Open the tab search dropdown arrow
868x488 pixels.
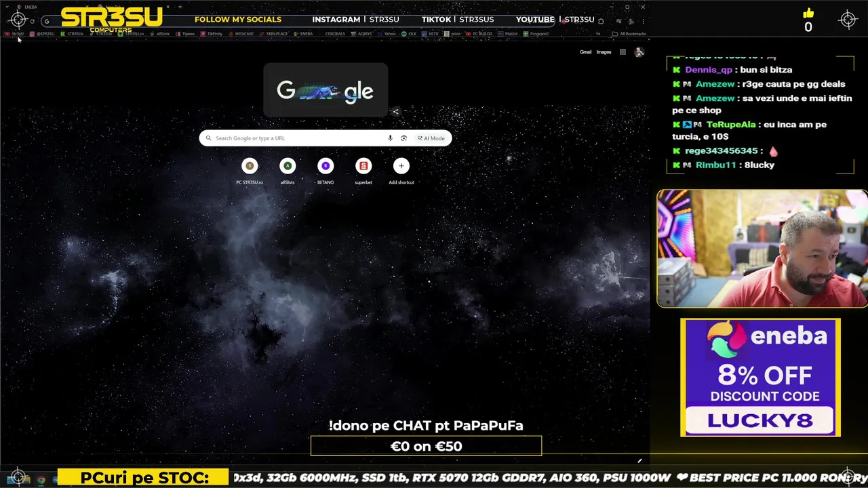(7, 7)
